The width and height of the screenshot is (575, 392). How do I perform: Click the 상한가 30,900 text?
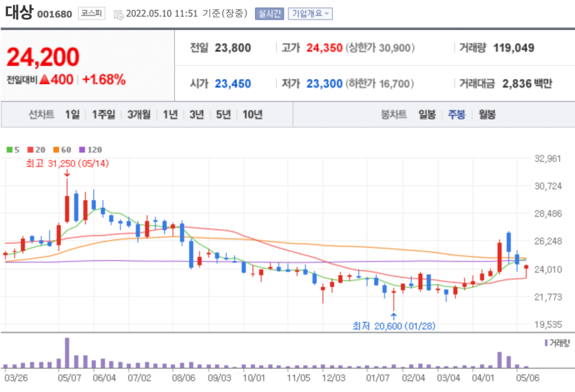coord(380,48)
